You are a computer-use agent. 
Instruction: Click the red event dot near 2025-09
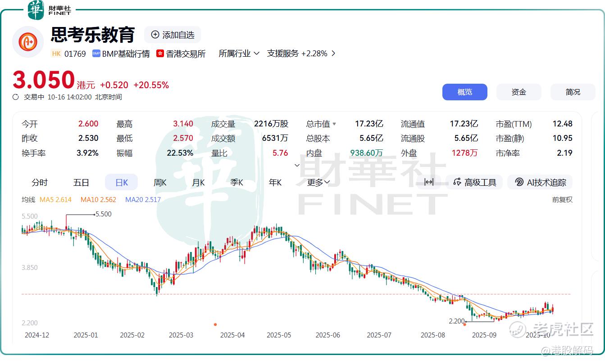(x=465, y=324)
